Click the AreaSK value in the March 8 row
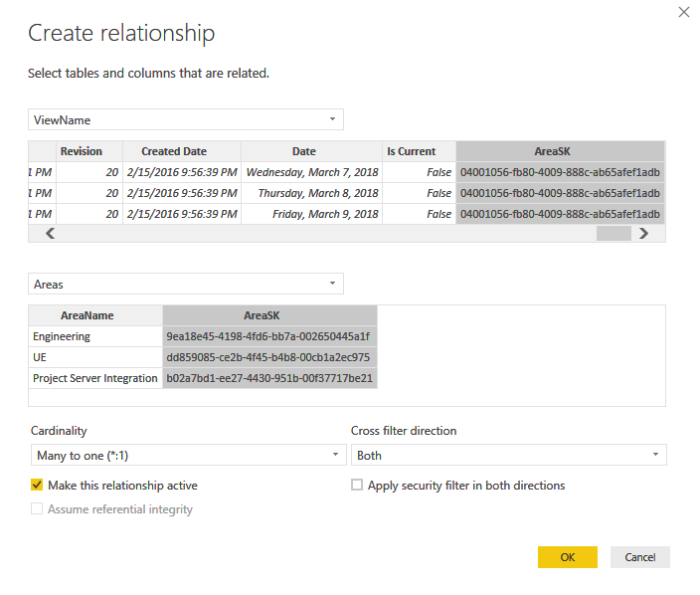The width and height of the screenshot is (700, 595). (x=560, y=193)
